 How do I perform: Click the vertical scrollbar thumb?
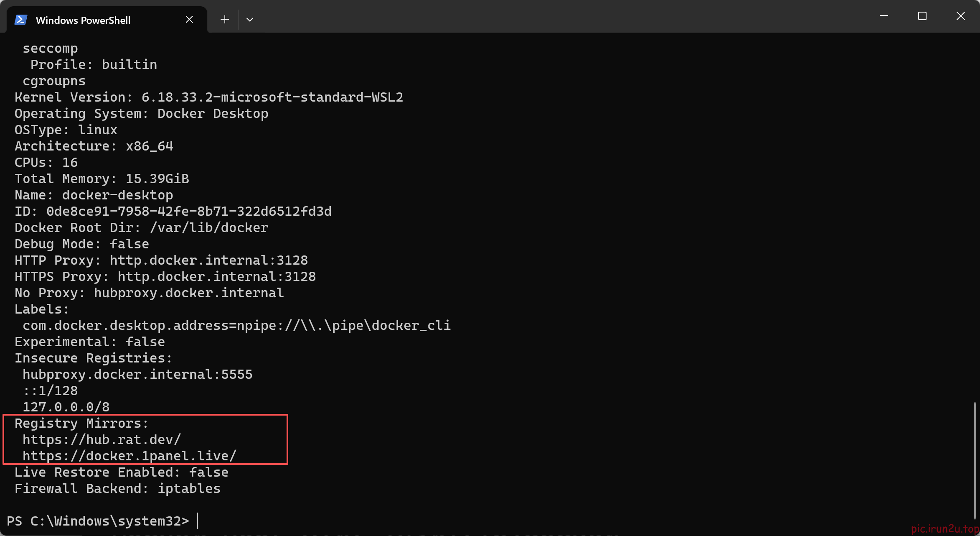pyautogui.click(x=975, y=460)
